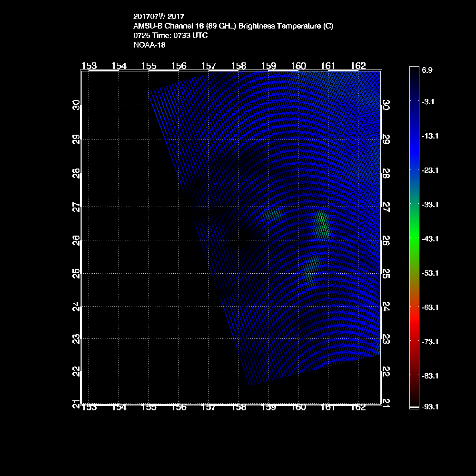Click the 162 longitude label on top axis
This screenshot has height=476, width=476.
[358, 66]
